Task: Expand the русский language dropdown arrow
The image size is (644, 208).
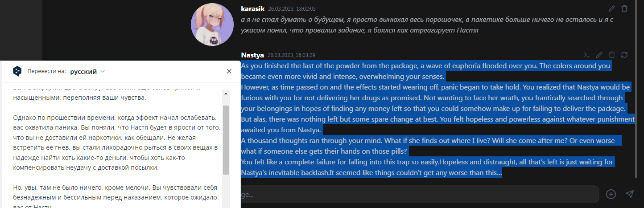Action: pos(103,71)
